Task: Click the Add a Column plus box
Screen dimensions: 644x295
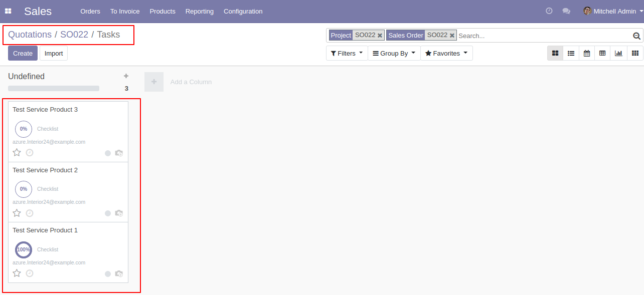Action: pos(154,82)
